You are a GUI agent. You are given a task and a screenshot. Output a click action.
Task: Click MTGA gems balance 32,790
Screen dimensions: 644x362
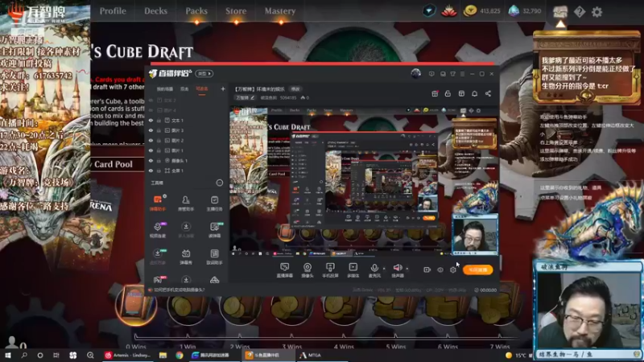(525, 11)
